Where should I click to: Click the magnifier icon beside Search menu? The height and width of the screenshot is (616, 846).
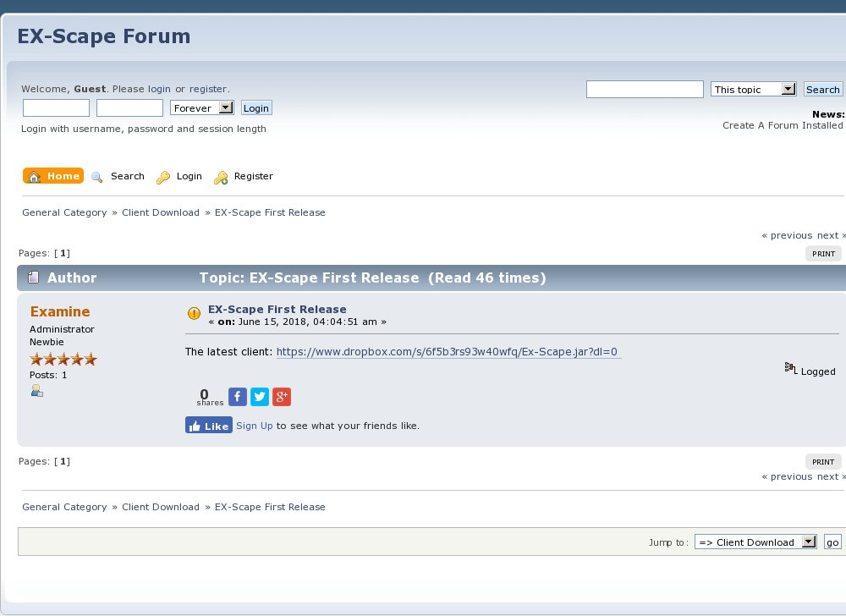[96, 177]
